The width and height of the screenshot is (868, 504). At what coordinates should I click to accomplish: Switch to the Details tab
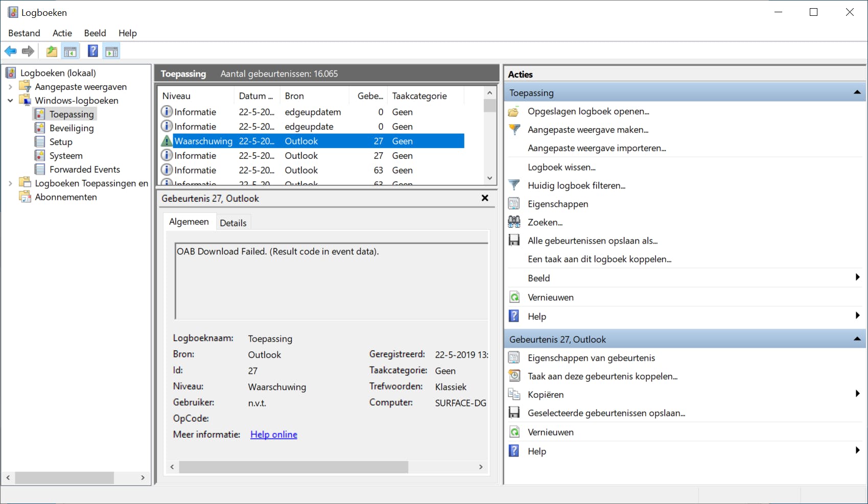tap(233, 223)
